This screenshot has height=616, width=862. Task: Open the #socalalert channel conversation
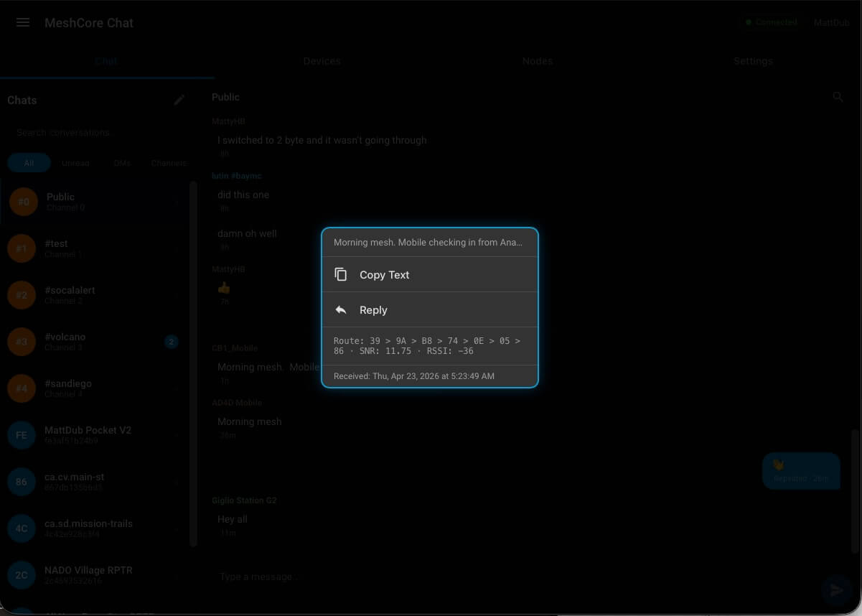93,295
